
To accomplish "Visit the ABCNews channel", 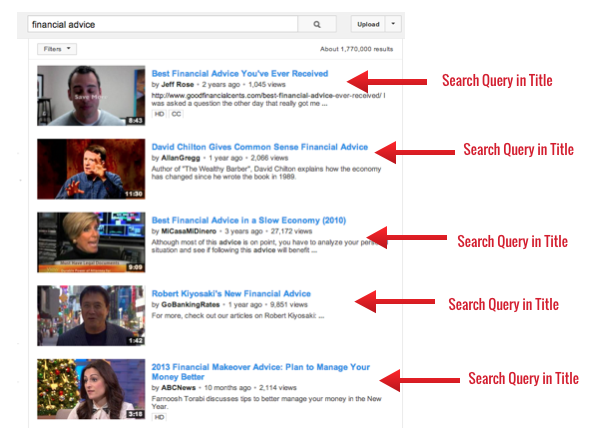I will pyautogui.click(x=178, y=388).
